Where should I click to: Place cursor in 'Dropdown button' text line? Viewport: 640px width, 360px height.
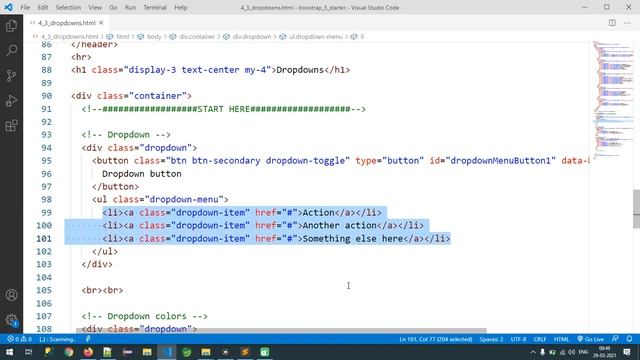142,173
